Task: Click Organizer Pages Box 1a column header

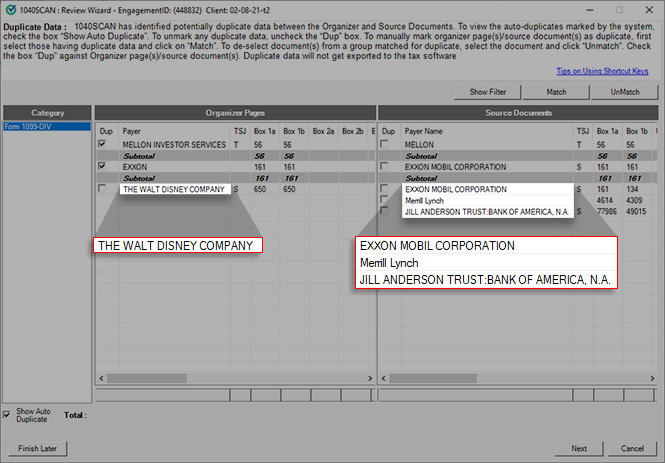Action: pos(265,131)
